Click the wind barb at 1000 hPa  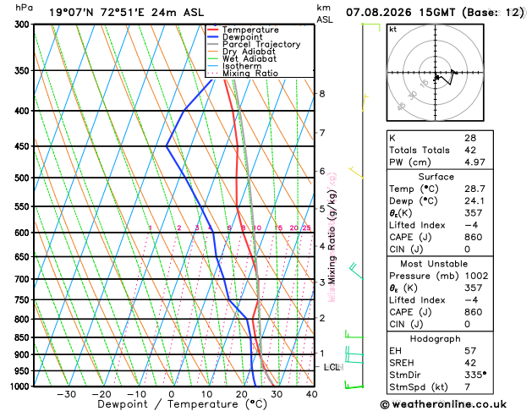pos(354,385)
